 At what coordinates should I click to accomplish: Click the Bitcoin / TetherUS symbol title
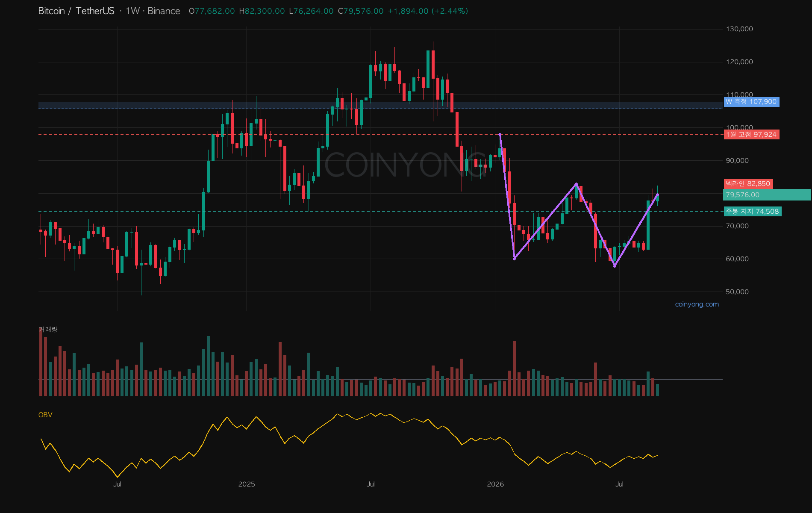(x=76, y=11)
